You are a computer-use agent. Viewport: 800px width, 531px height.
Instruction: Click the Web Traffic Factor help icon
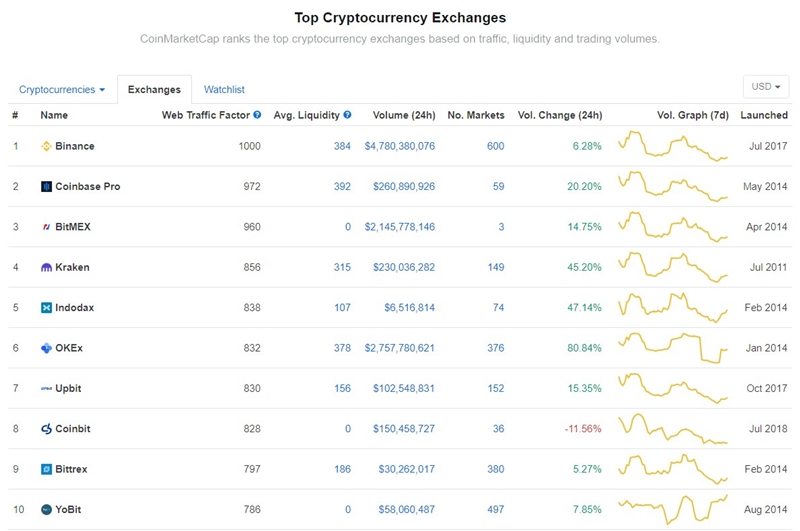tap(258, 116)
